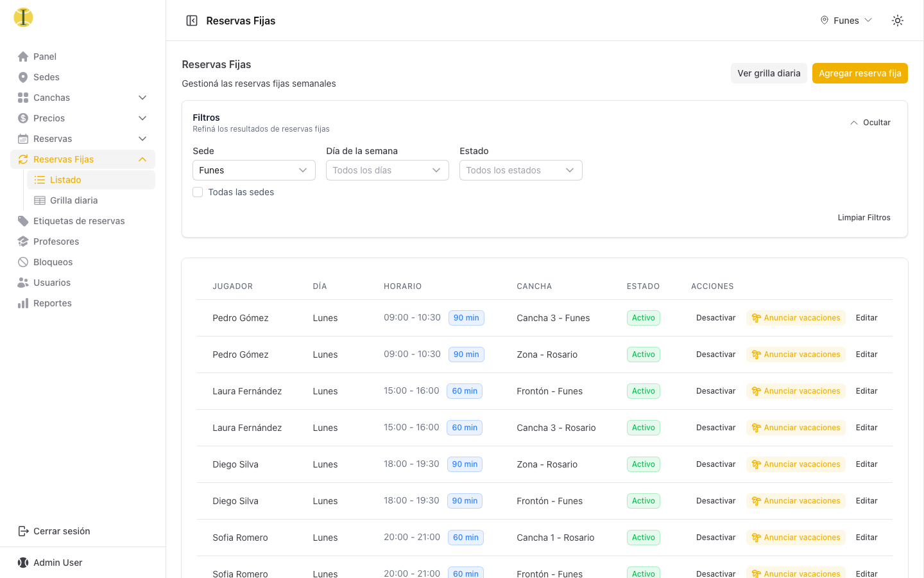924x578 pixels.
Task: Click the Activo badge for Laura Fernández Cancha 3 - Rosario
Action: (x=644, y=428)
